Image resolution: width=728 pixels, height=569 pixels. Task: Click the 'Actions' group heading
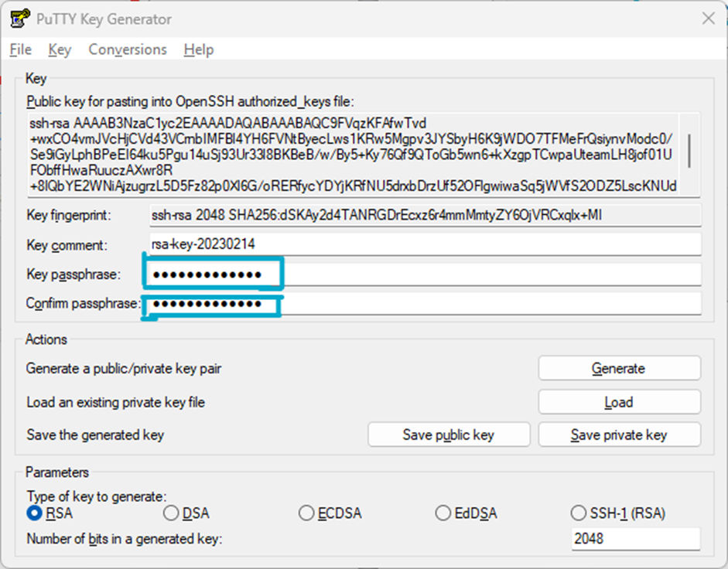pos(46,339)
